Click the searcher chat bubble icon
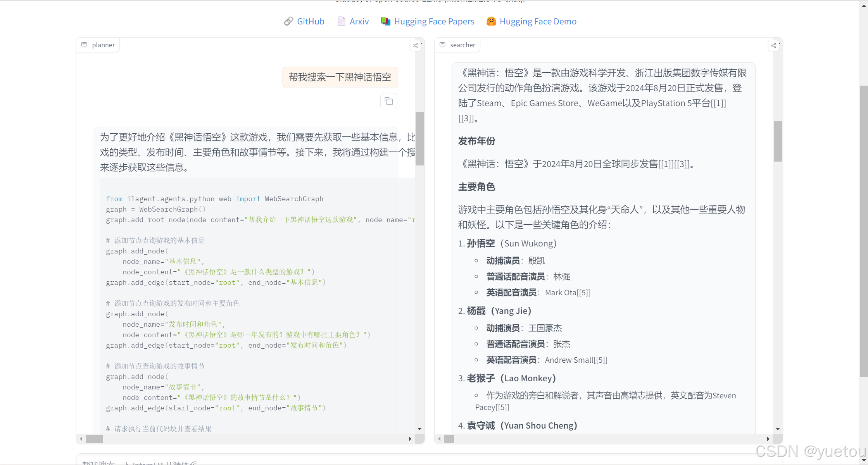The image size is (868, 465). pyautogui.click(x=442, y=45)
